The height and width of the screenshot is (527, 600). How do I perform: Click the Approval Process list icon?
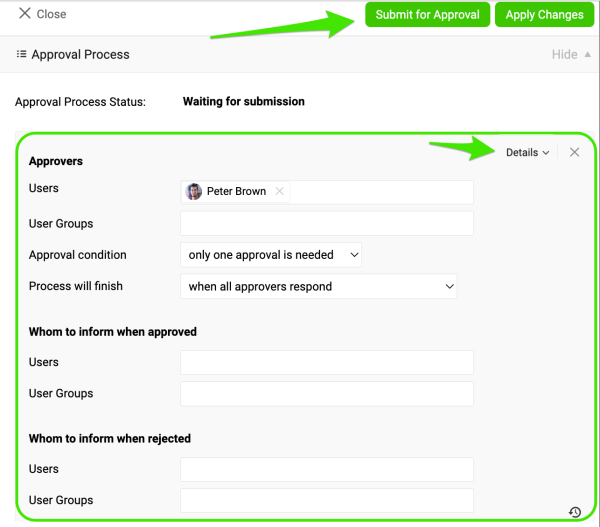pyautogui.click(x=21, y=54)
